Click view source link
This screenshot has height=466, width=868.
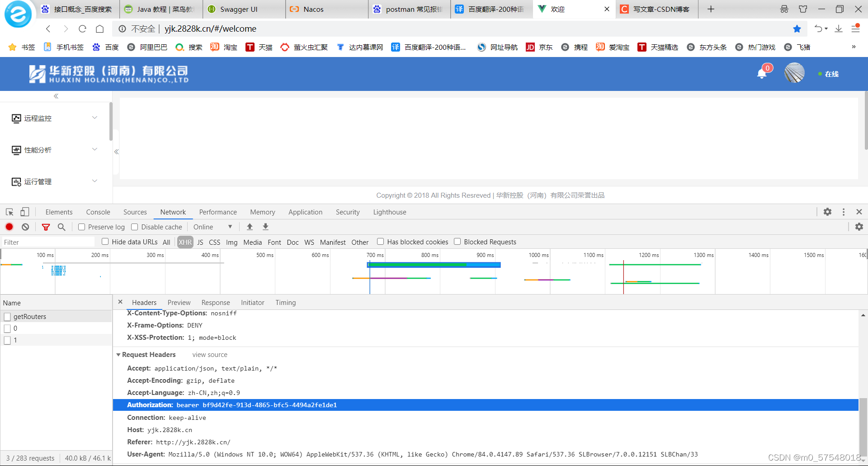210,355
